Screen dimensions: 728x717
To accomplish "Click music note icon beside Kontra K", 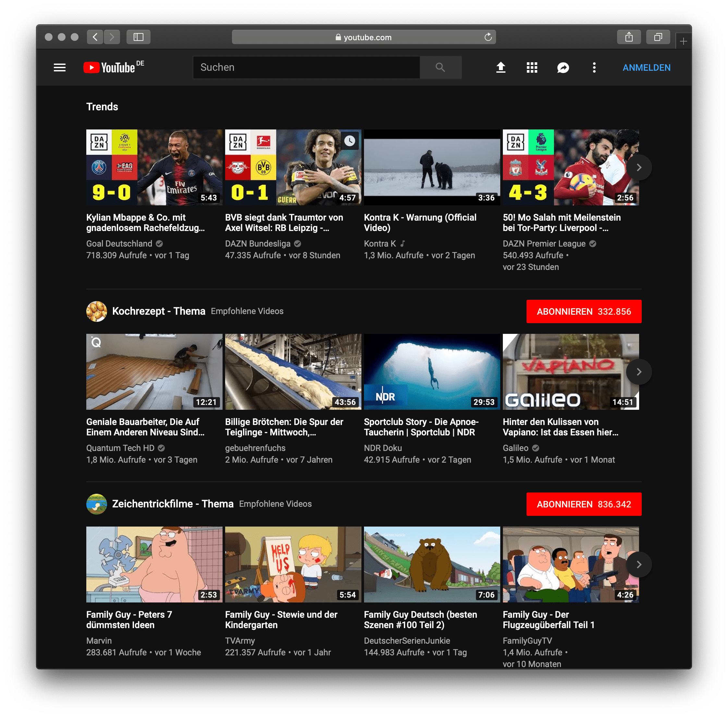I will pyautogui.click(x=403, y=244).
